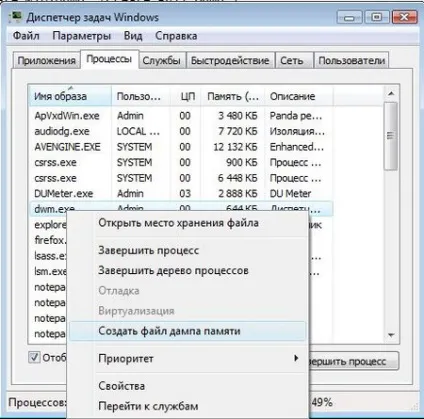Click 7 720 КБ memory value
Viewport: 424px width, 419px height.
point(238,131)
